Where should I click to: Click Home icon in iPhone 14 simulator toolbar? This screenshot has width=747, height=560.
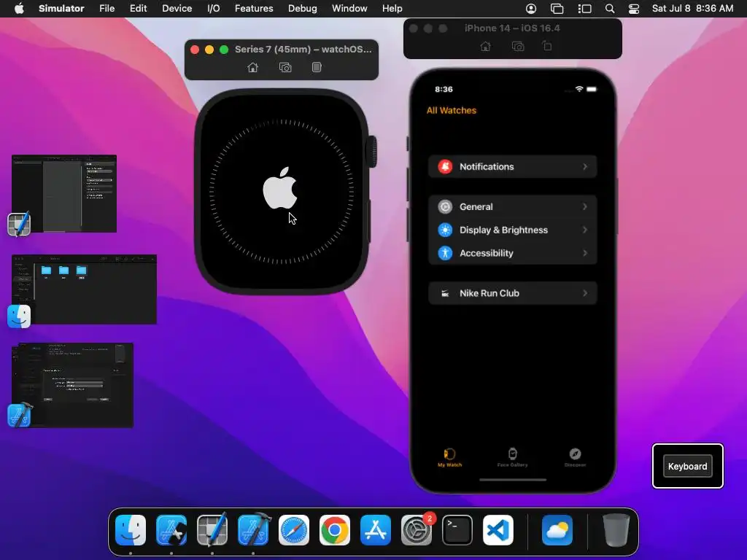point(485,46)
